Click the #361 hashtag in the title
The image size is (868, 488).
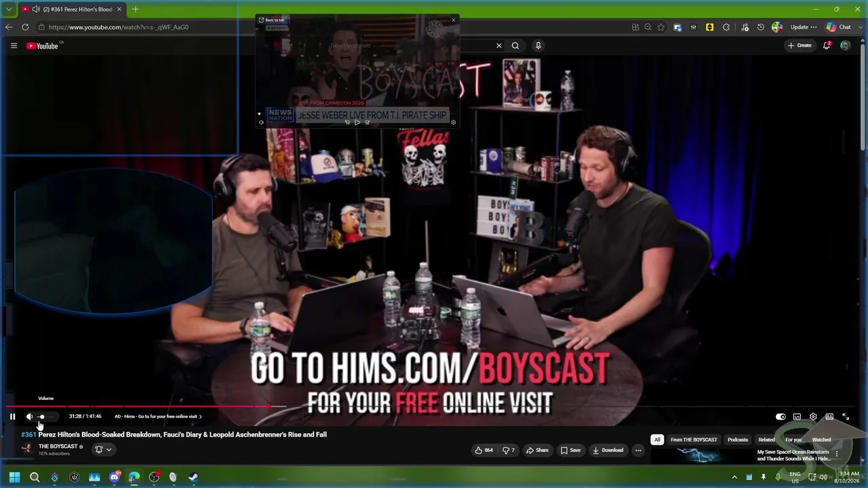tap(28, 434)
